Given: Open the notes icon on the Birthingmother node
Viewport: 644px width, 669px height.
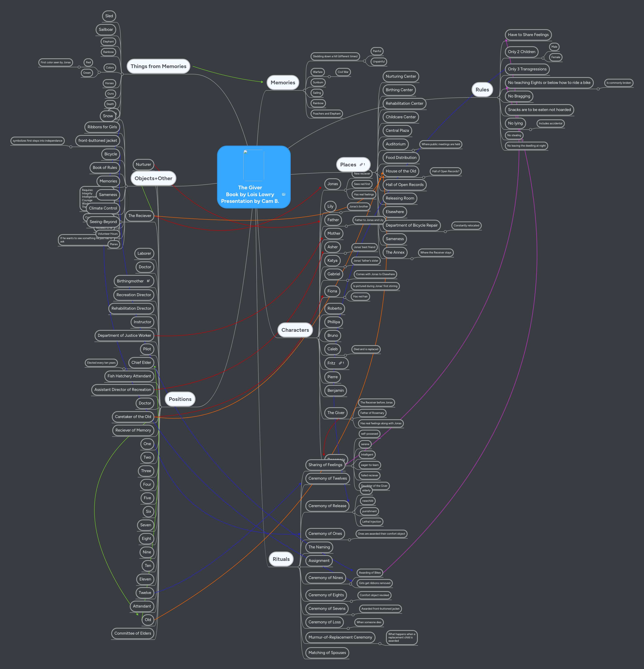Looking at the screenshot, I should click(149, 281).
